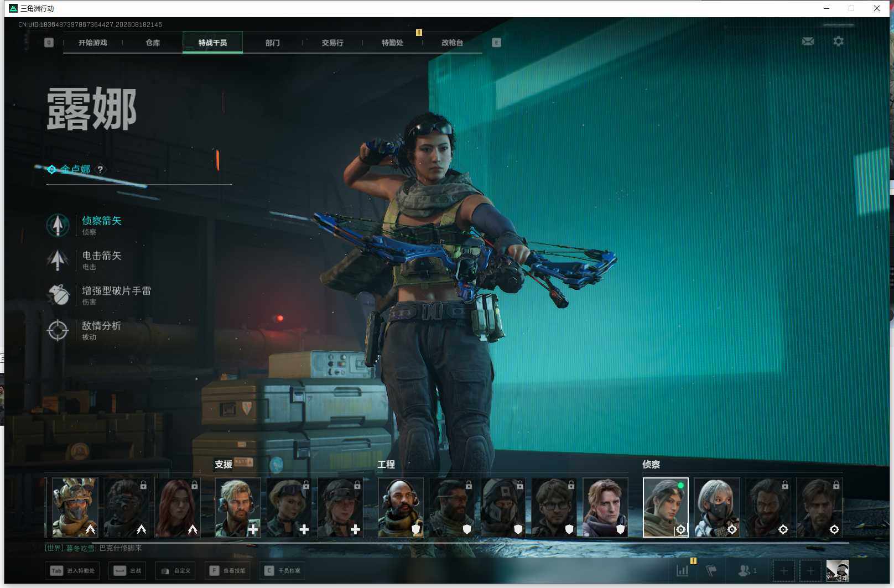Select the 电击箭矢 skill icon
This screenshot has width=894, height=588.
58,260
